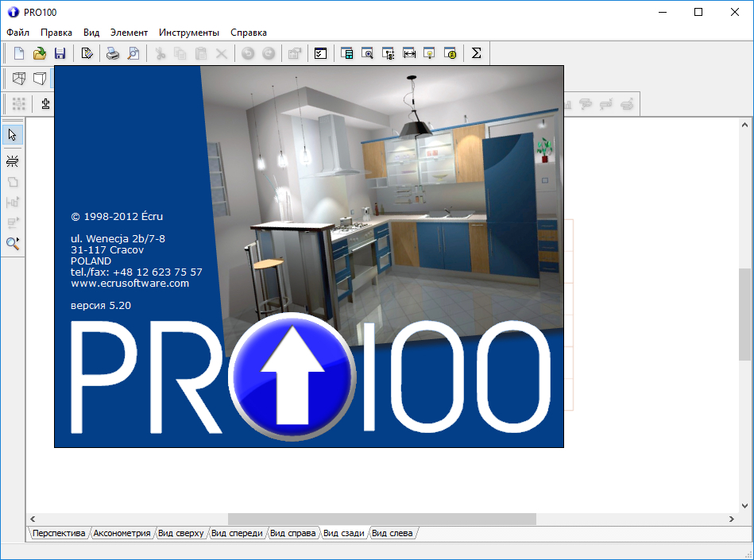
Task: Select the Аксонометрия view tab
Action: pyautogui.click(x=122, y=533)
